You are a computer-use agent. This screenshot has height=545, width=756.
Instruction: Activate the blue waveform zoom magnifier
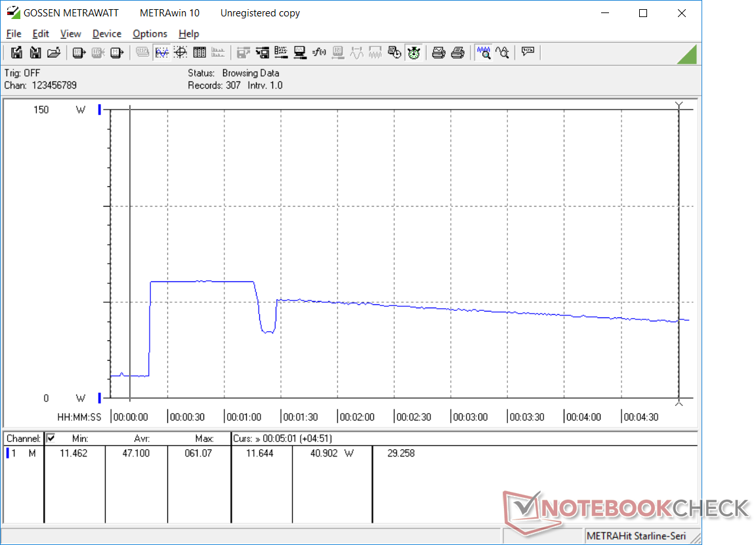pos(483,52)
